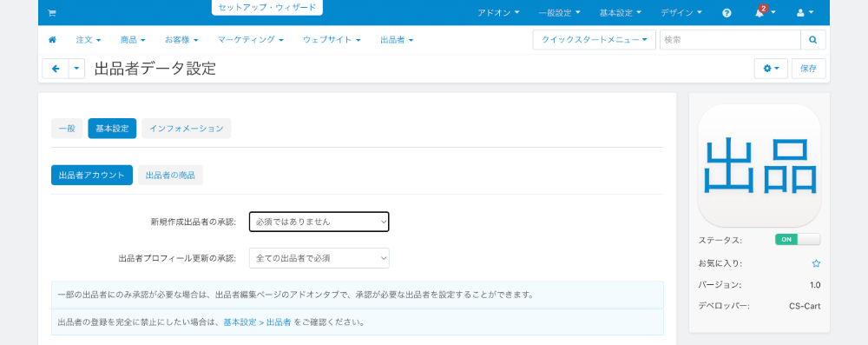Viewport: 868px width, 345px height.
Task: Open the help question mark icon
Action: (x=727, y=13)
